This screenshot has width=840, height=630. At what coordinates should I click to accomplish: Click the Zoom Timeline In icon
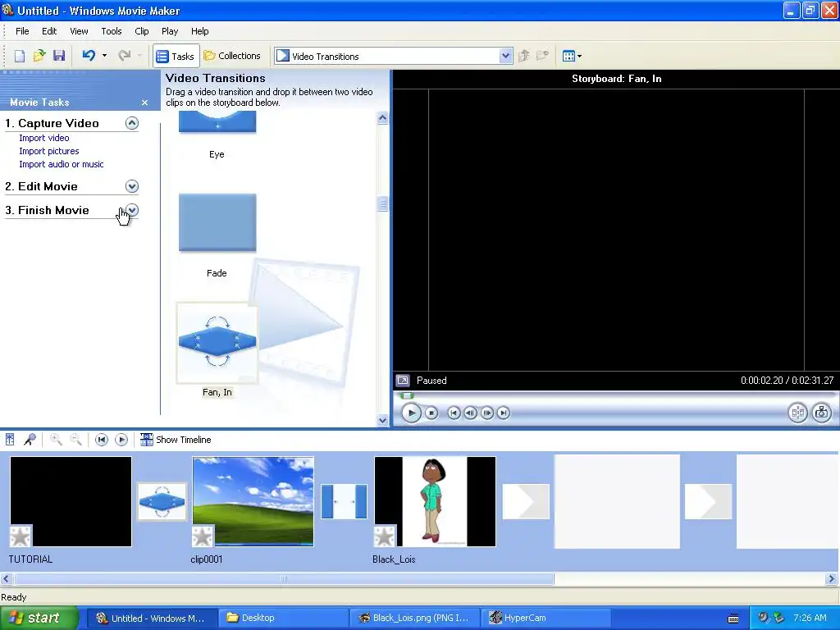pos(56,440)
